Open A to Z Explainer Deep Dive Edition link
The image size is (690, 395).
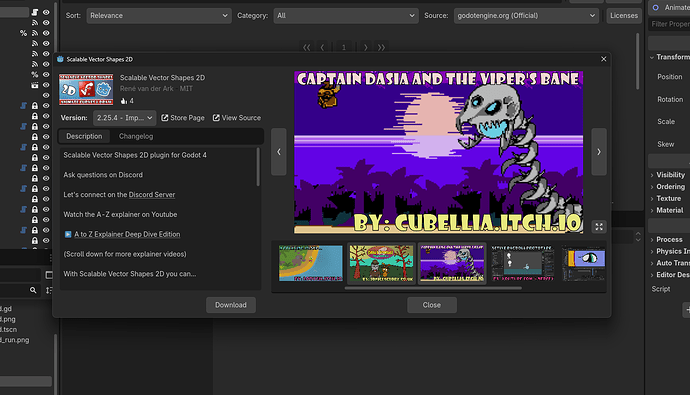127,234
